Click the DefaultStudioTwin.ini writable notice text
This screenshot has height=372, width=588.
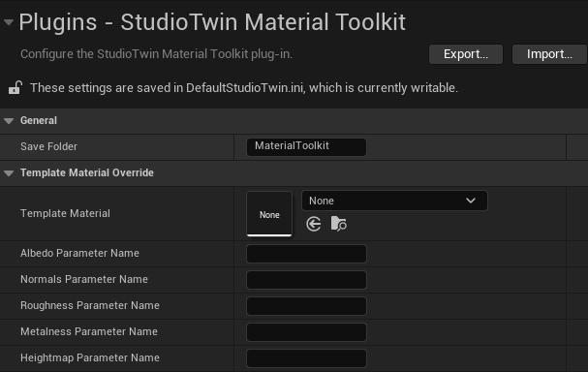tap(244, 88)
